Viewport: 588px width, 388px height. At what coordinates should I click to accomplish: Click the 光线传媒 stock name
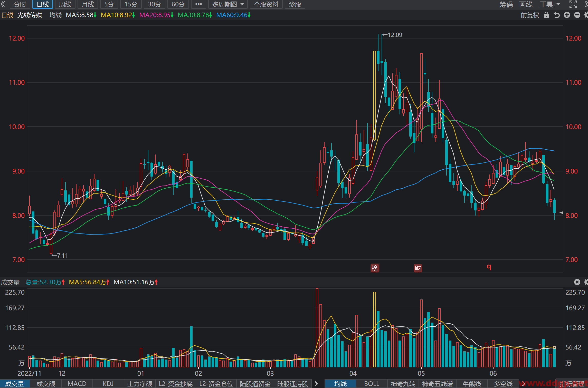coord(30,15)
